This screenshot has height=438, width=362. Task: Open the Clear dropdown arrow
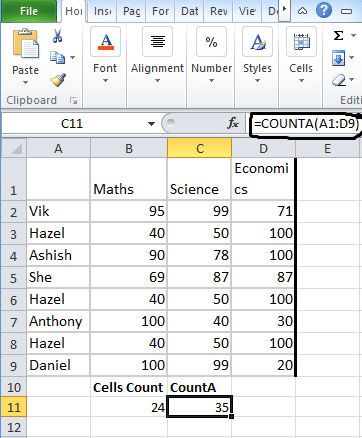tap(352, 80)
